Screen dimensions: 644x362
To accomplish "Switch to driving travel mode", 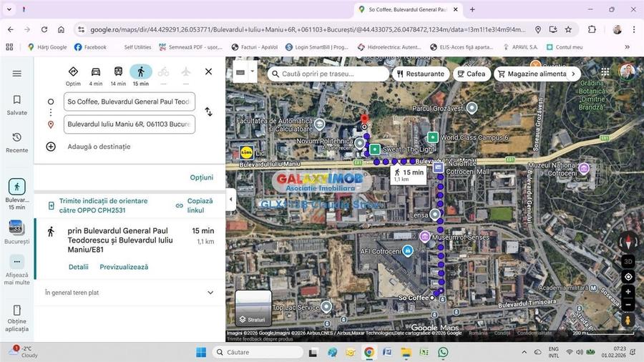I will (96, 74).
